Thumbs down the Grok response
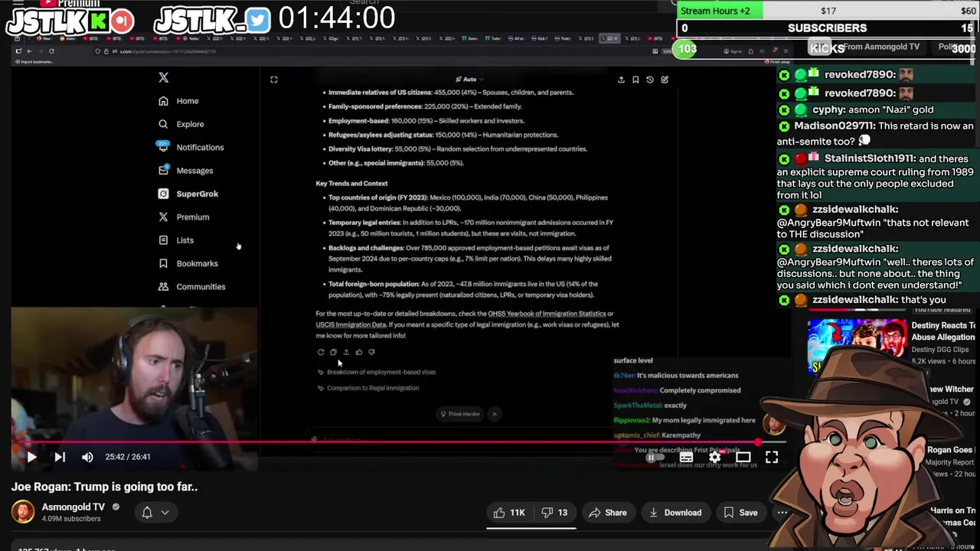 pos(372,352)
